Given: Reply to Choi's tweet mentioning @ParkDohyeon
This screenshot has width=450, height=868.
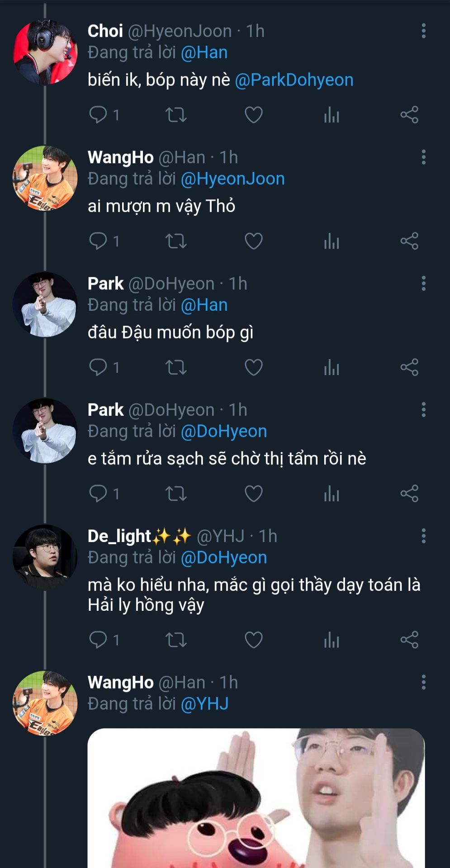Looking at the screenshot, I should pos(98,115).
